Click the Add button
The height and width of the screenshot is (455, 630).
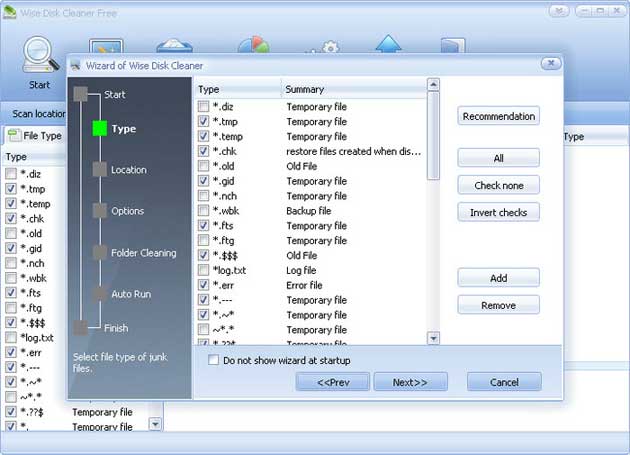coord(498,278)
